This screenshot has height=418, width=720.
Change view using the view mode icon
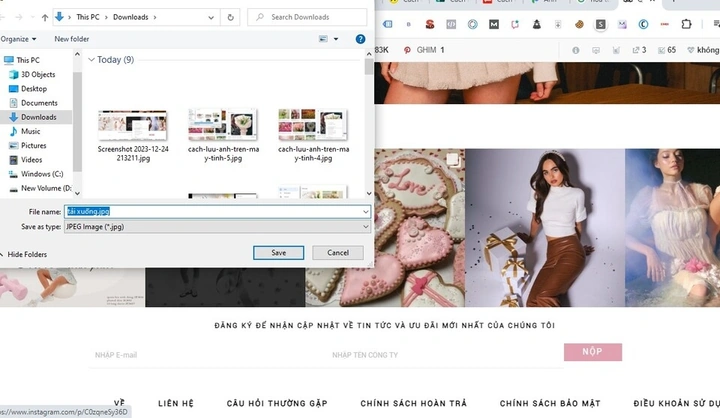323,39
